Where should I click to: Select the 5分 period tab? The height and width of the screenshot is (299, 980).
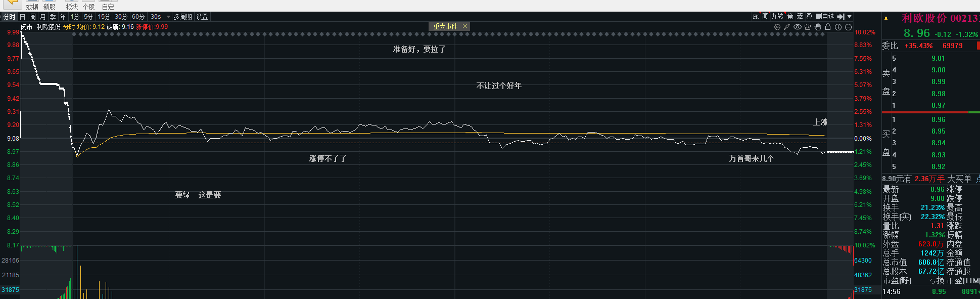88,17
